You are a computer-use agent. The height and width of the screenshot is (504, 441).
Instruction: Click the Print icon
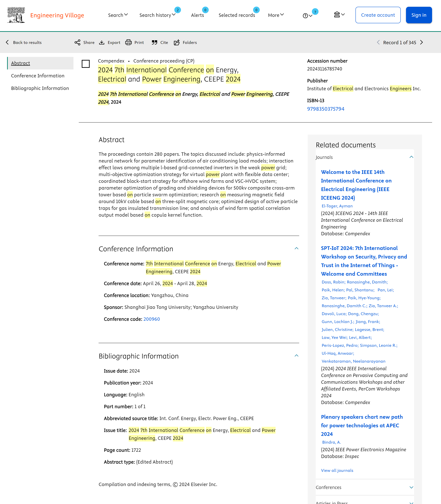[x=128, y=42]
